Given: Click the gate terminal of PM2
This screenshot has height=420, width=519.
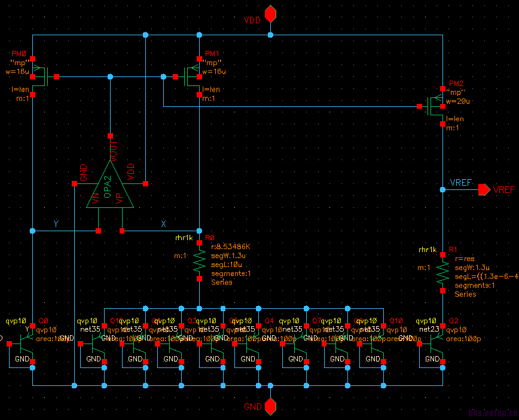Looking at the screenshot, I should (419, 106).
